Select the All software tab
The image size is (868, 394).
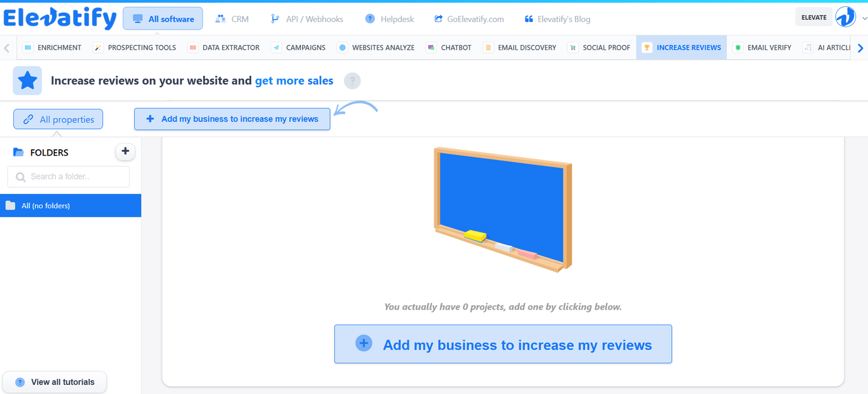point(163,19)
